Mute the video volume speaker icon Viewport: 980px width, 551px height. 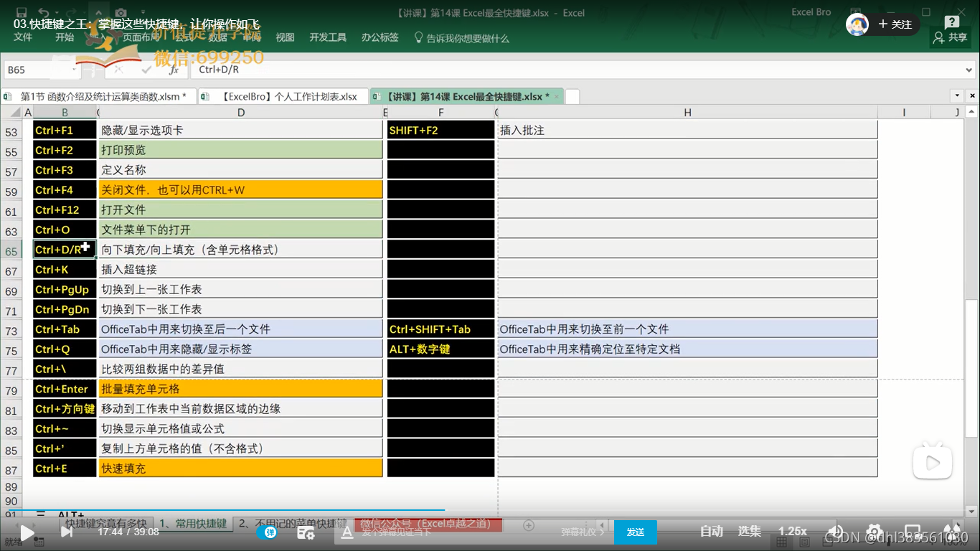click(x=834, y=532)
